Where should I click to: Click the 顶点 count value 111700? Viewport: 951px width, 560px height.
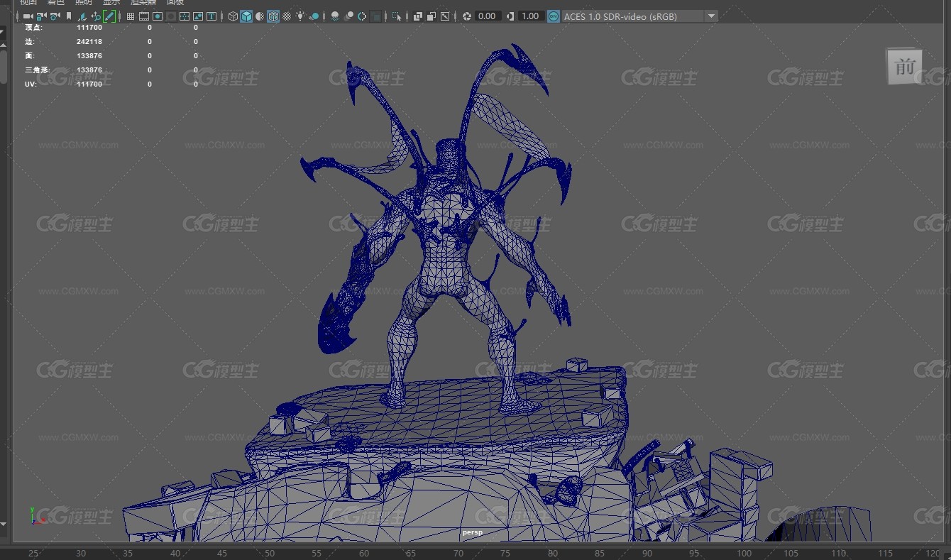click(x=89, y=27)
